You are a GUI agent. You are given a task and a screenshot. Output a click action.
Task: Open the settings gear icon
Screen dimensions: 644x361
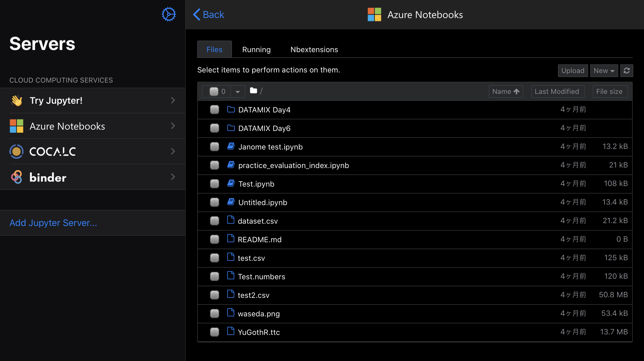coord(169,14)
